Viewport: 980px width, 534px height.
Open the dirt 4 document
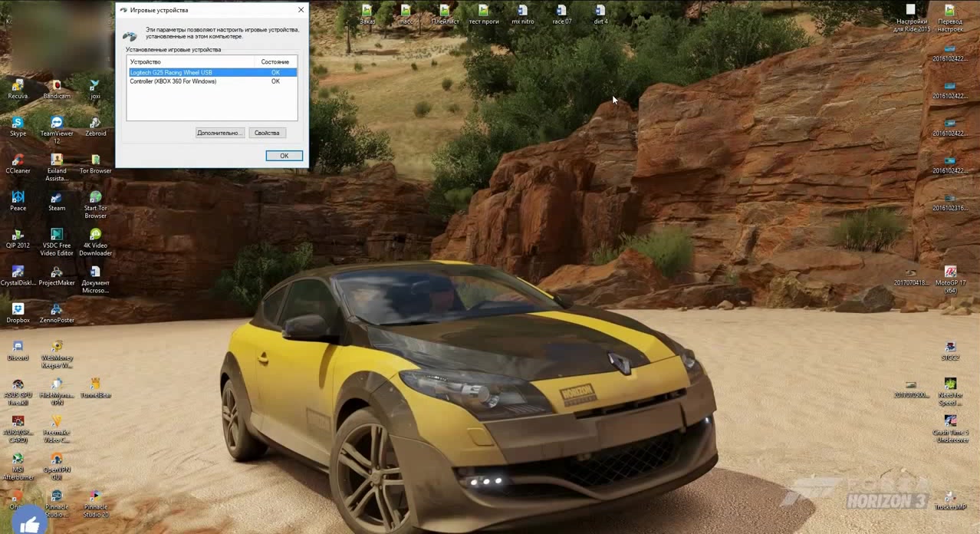pyautogui.click(x=600, y=12)
